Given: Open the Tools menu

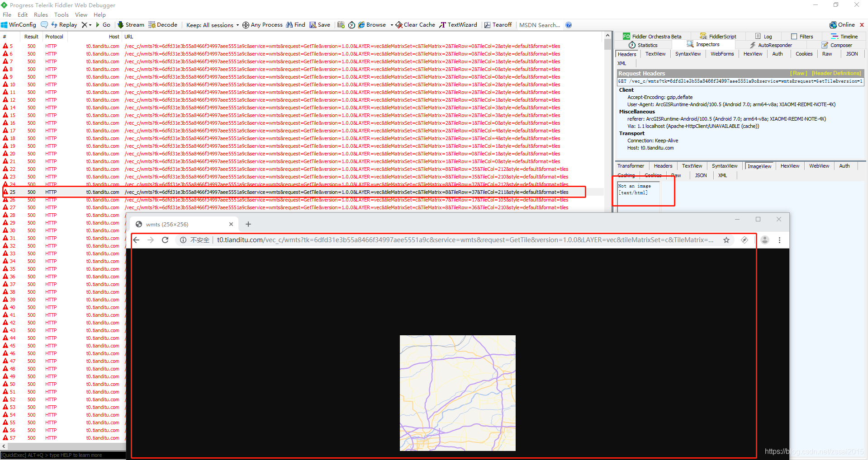Looking at the screenshot, I should [62, 14].
